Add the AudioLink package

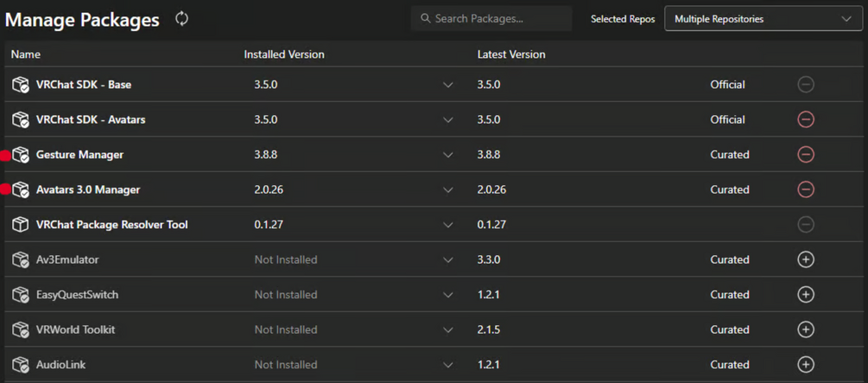click(x=806, y=365)
